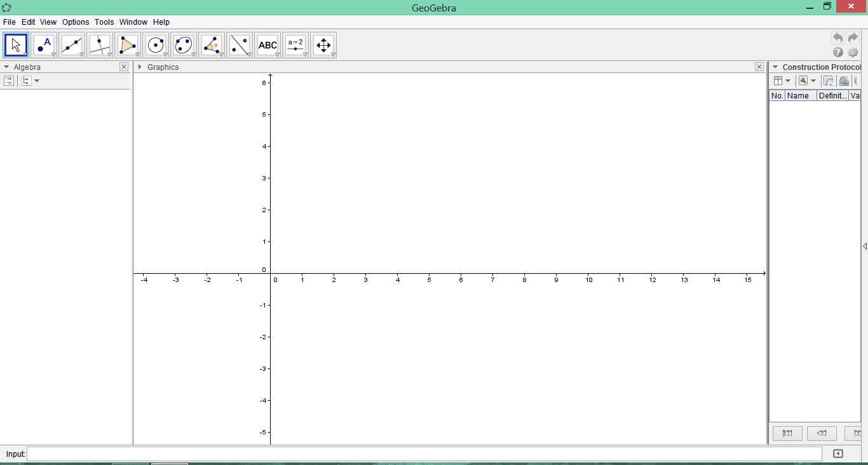Select the New Point tool
The width and height of the screenshot is (868, 465).
tap(44, 45)
